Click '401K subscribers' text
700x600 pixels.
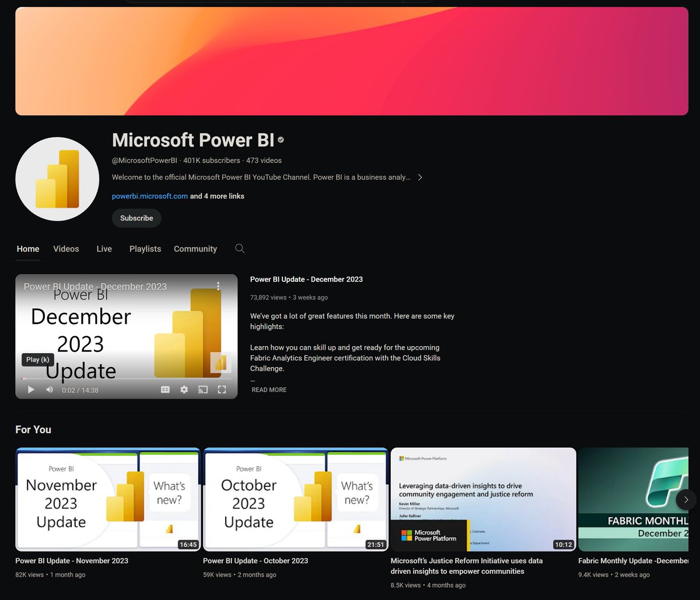pos(212,161)
